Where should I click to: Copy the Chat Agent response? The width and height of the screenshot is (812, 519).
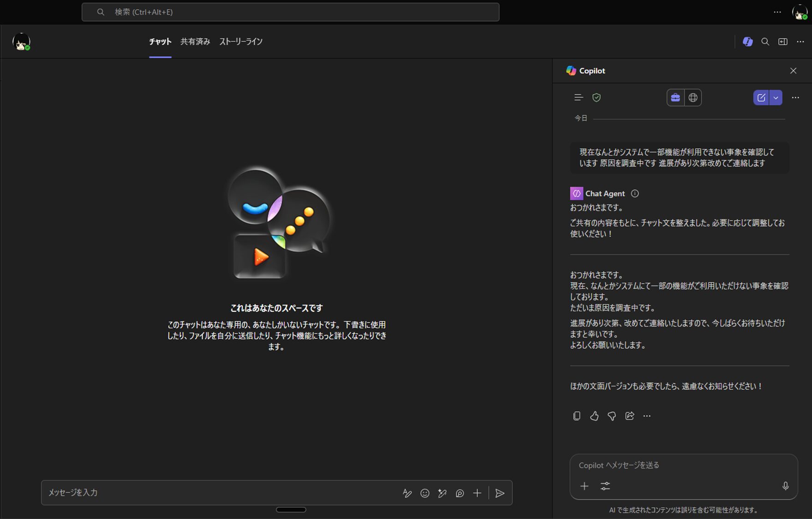(x=577, y=416)
